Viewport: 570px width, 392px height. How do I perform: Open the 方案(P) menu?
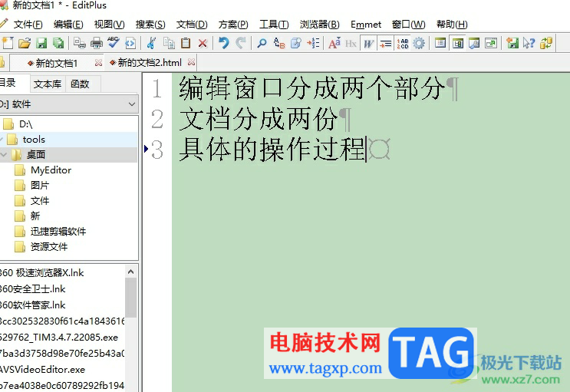point(233,25)
